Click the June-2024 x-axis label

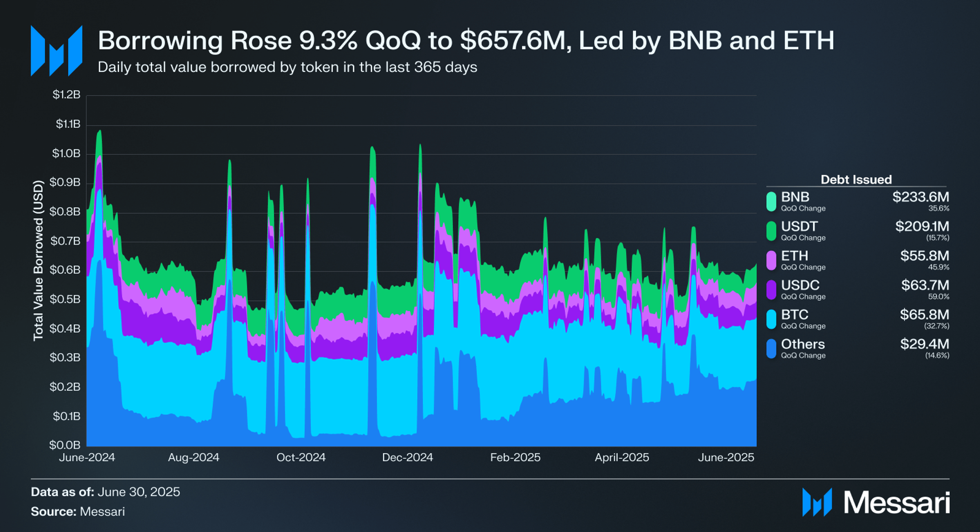pos(87,457)
